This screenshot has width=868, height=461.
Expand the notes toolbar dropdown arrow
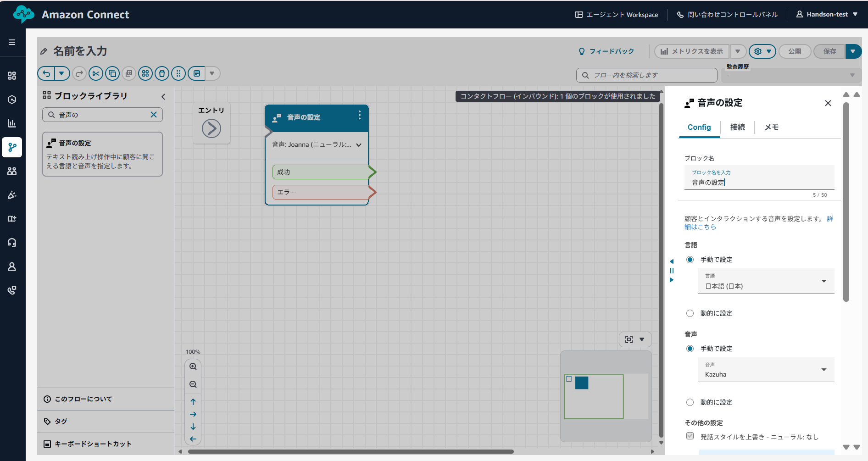point(212,73)
